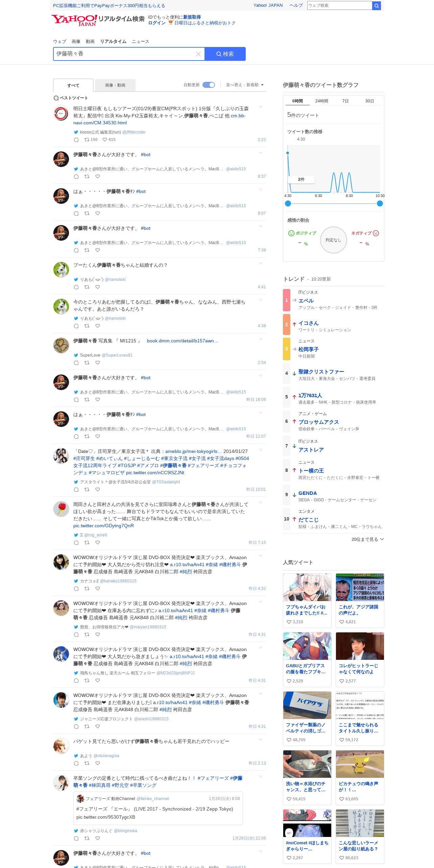Screen dimensions: 434x868
Task: Click reply icon on the kooss公式 tweet
Action: [76, 140]
